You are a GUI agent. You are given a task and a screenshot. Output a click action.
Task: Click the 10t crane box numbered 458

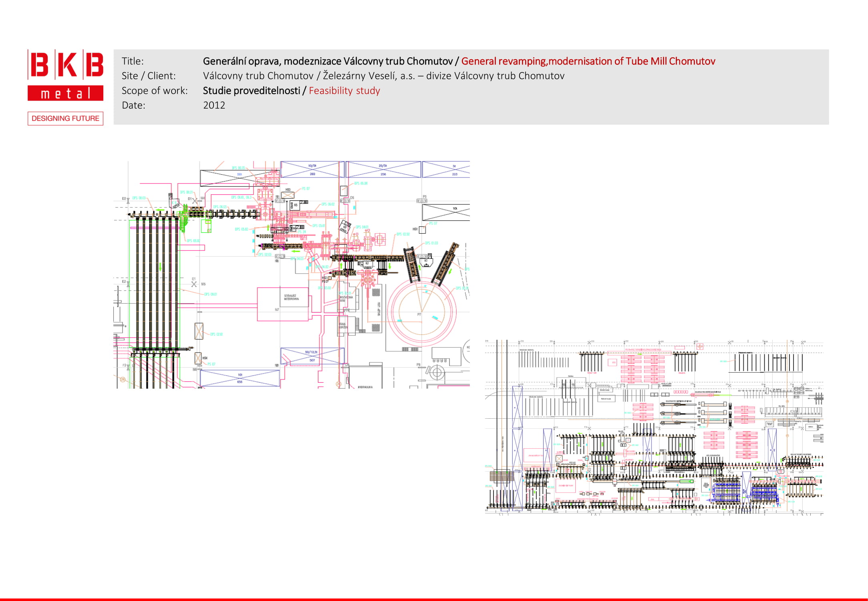tap(240, 378)
